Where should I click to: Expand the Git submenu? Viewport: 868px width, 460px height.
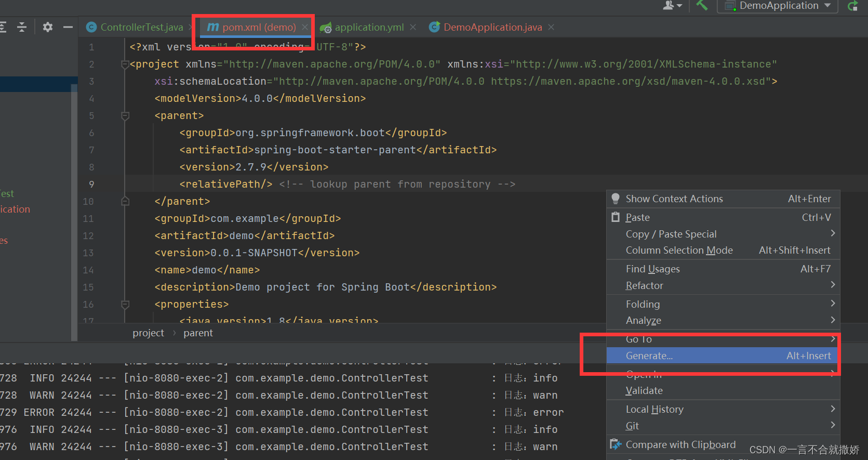(x=723, y=426)
